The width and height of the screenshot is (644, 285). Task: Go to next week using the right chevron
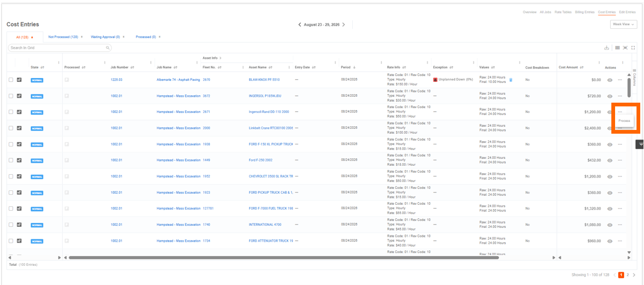[x=344, y=25]
